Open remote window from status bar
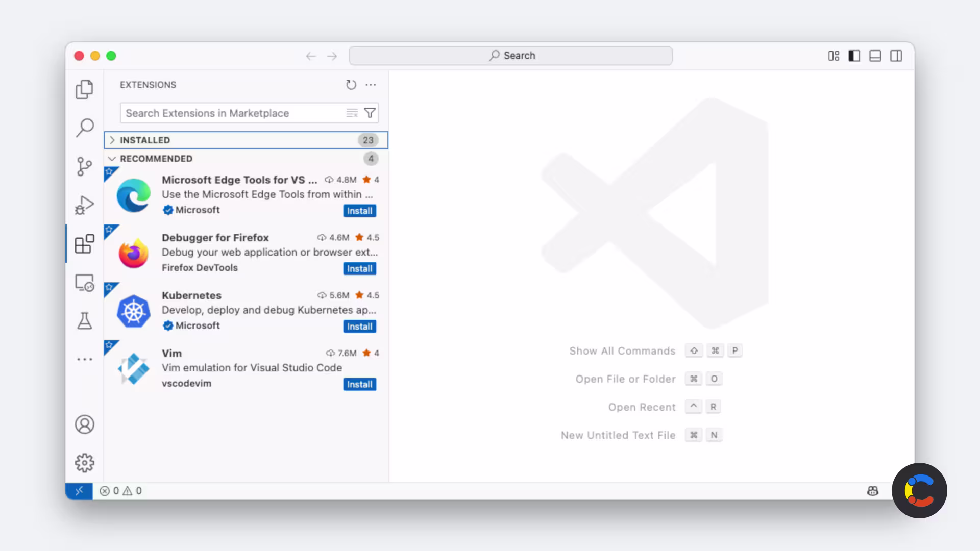Viewport: 980px width, 551px height. 79,491
